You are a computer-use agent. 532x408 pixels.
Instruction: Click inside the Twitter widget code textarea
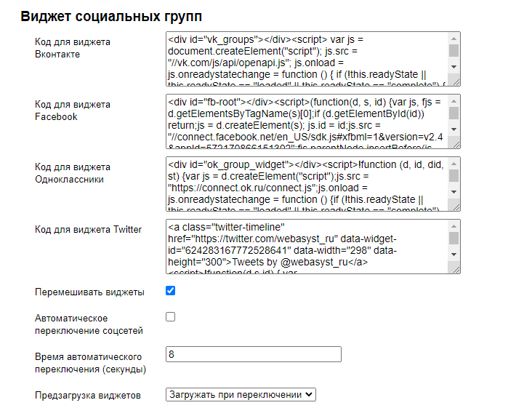point(305,246)
